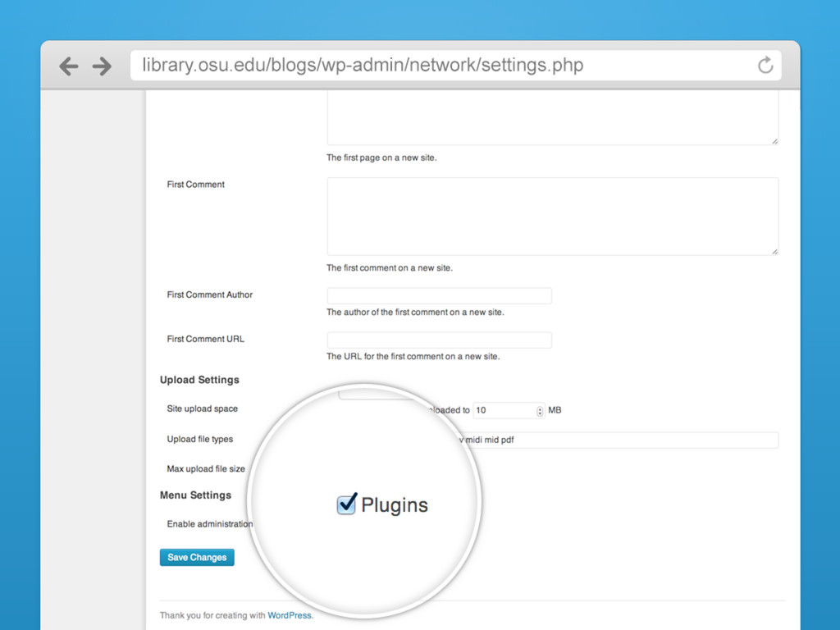
Task: Click 'The author of the first comment' description
Action: point(415,313)
